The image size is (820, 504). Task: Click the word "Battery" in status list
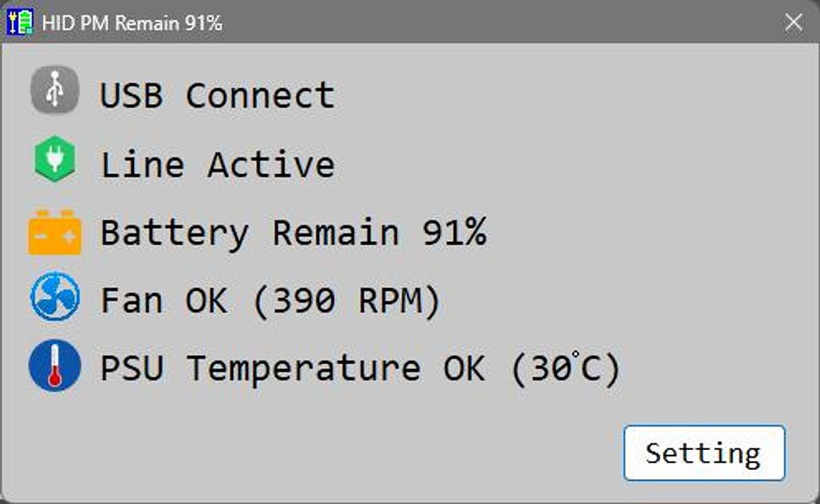tap(174, 233)
